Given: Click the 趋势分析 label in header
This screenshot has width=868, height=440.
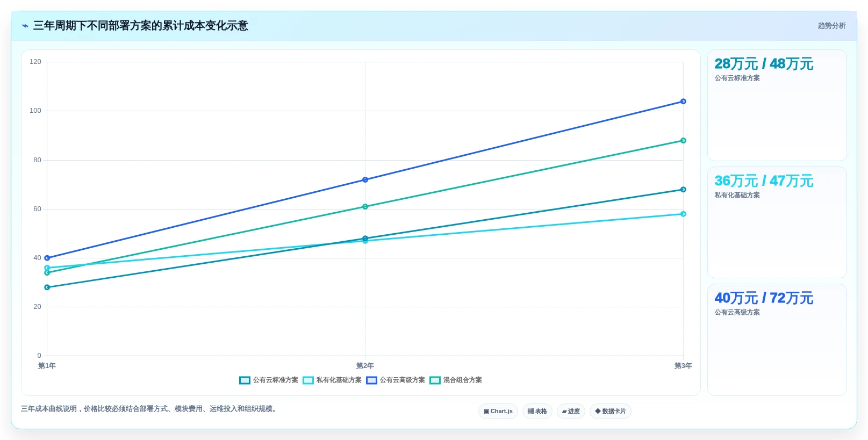Looking at the screenshot, I should [831, 26].
